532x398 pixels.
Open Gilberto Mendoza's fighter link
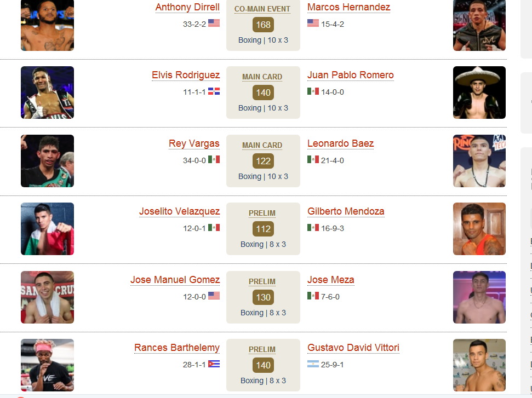346,211
